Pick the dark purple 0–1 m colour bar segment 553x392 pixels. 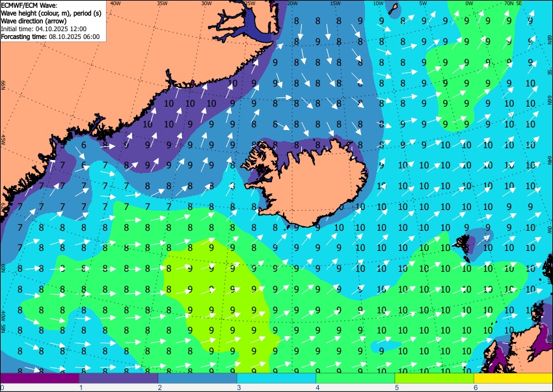click(40, 378)
